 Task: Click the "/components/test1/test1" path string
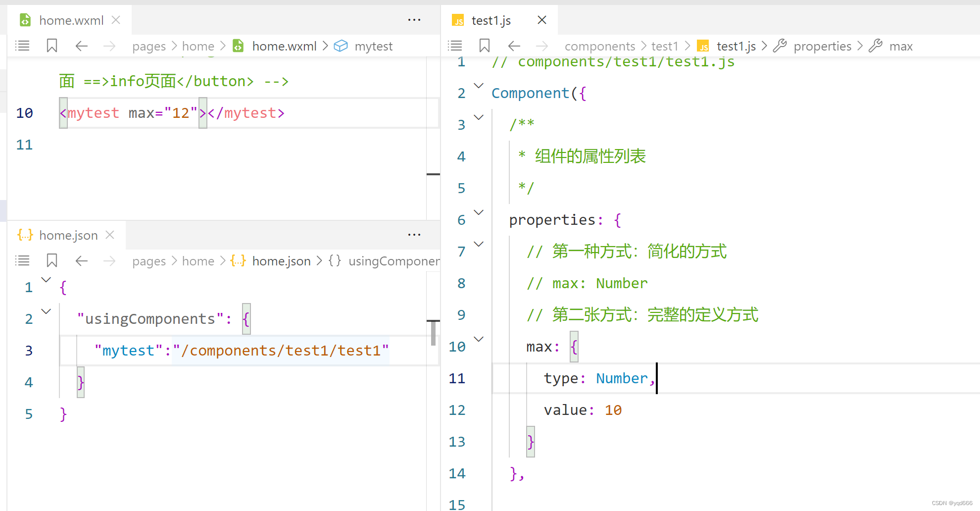pyautogui.click(x=281, y=351)
